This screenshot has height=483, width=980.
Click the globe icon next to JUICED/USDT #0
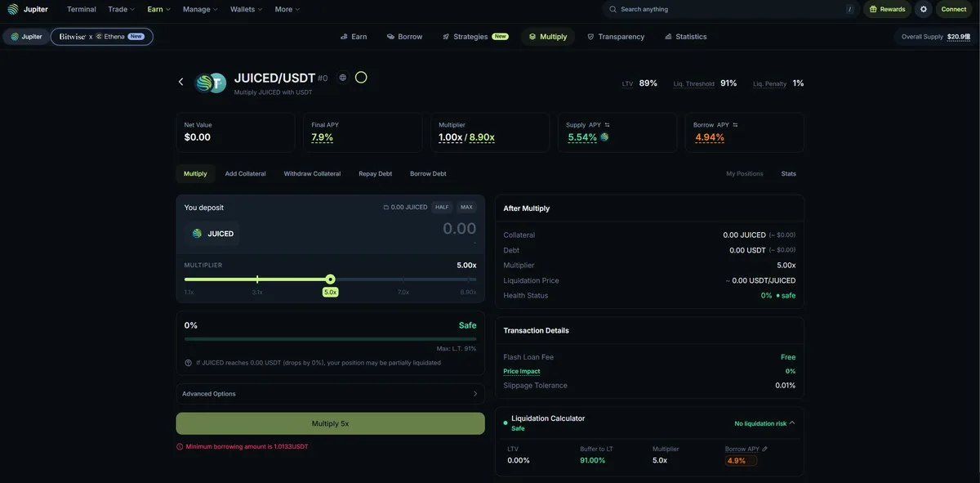click(343, 78)
